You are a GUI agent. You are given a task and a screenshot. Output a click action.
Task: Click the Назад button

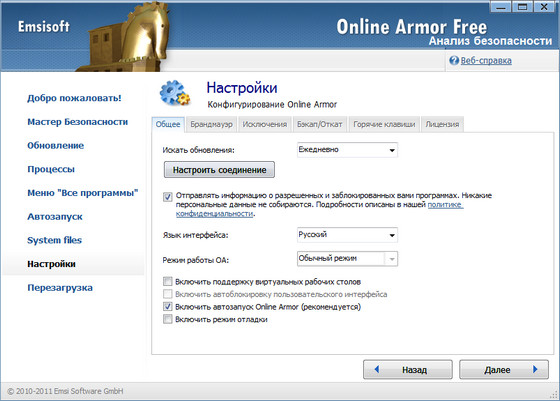point(408,369)
